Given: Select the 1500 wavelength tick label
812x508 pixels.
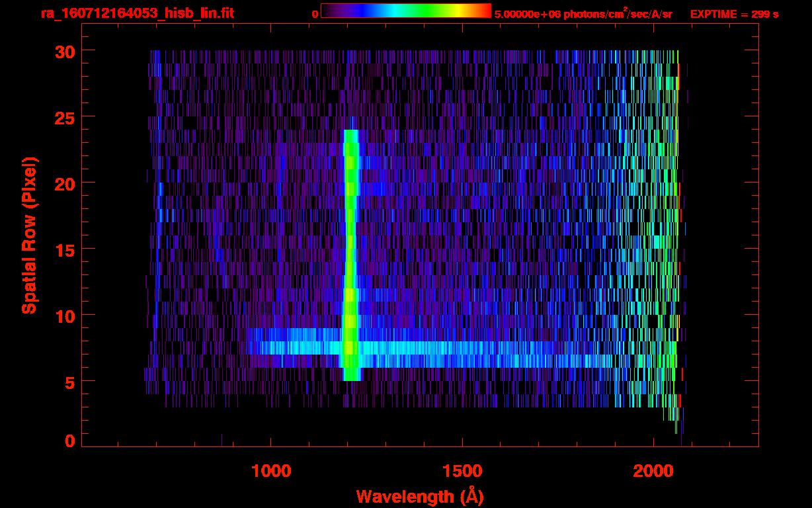Looking at the screenshot, I should coord(462,470).
